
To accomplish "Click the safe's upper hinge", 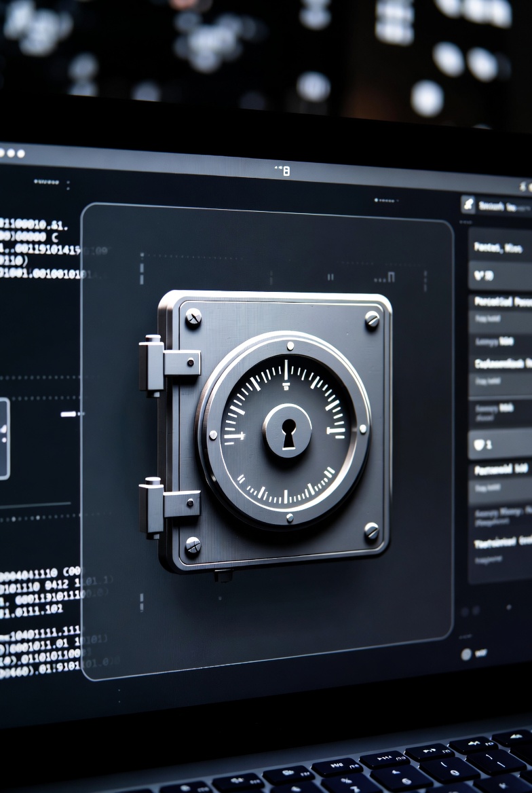I will (168, 363).
